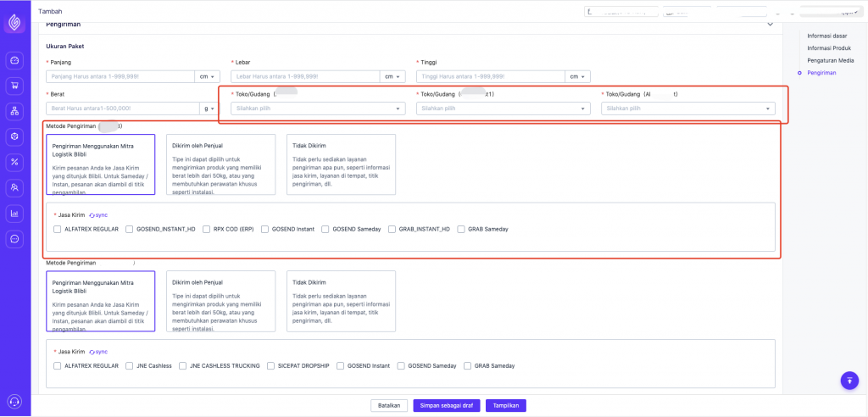Open the box inventory icon in sidebar
This screenshot has width=868, height=417.
pyautogui.click(x=15, y=136)
